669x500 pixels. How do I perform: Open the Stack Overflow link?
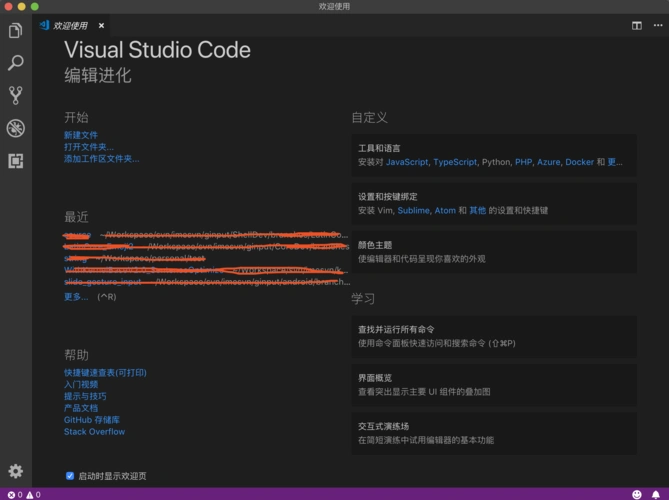(94, 432)
